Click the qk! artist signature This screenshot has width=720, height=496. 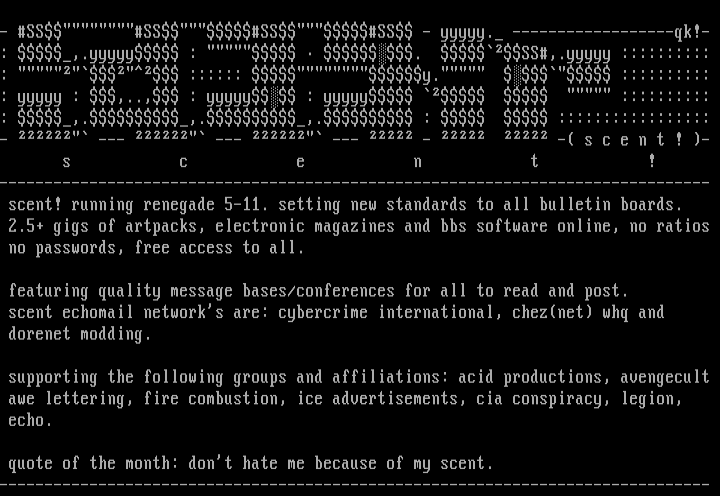pos(691,32)
